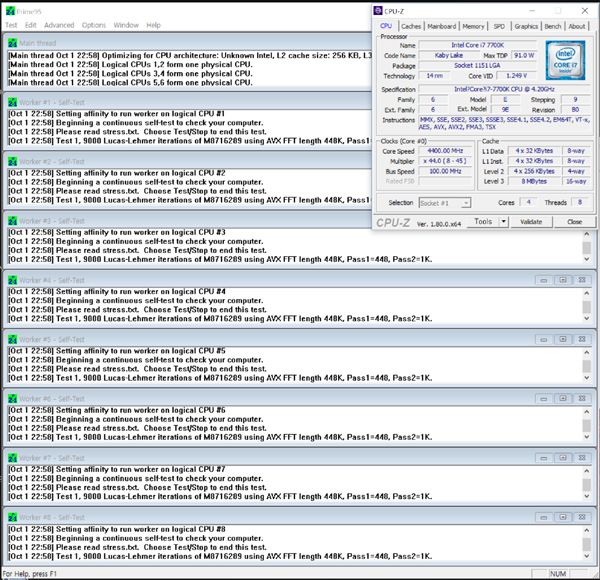Open the Advanced menu in Prime95
Image resolution: width=600 pixels, height=580 pixels.
coord(59,25)
